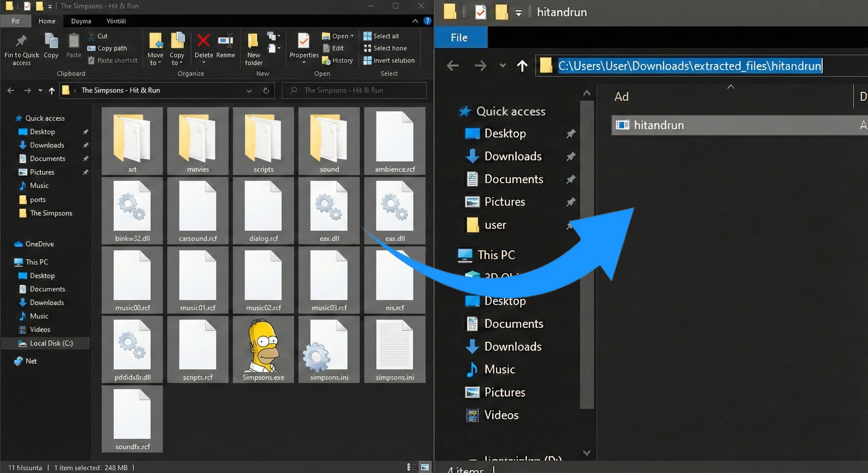Click Forward arrow in Simpsons window

tap(27, 90)
